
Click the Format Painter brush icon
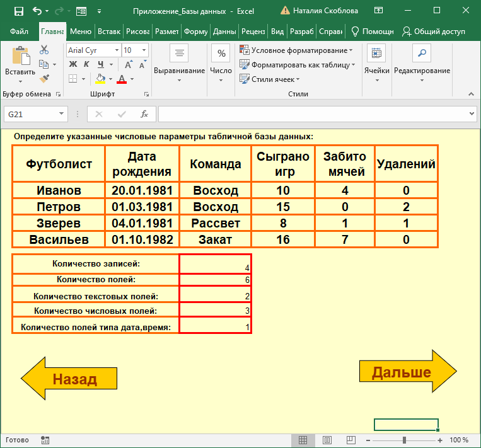[x=44, y=79]
